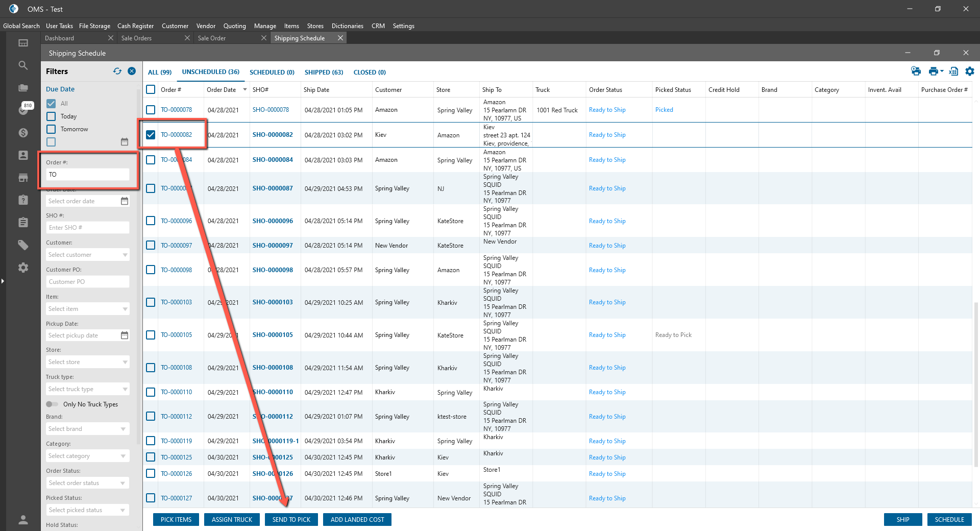Open the print options dropdown arrow

942,71
